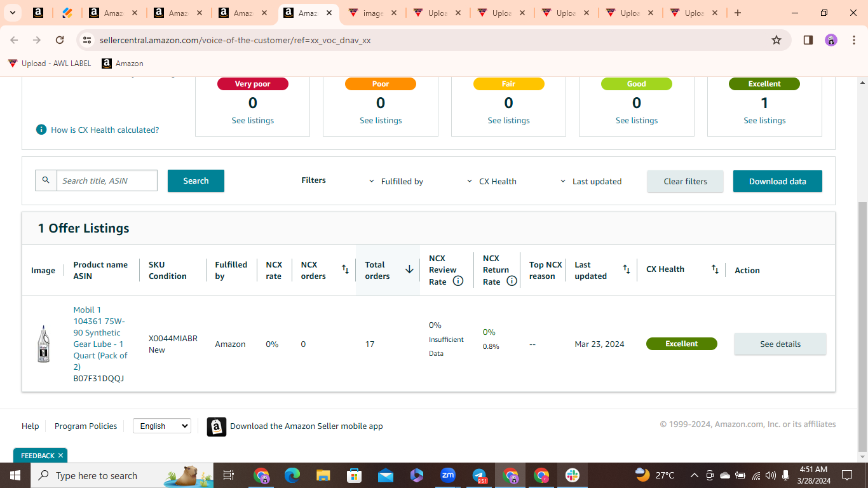The image size is (868, 488).
Task: Open the browser side panel
Action: 808,40
